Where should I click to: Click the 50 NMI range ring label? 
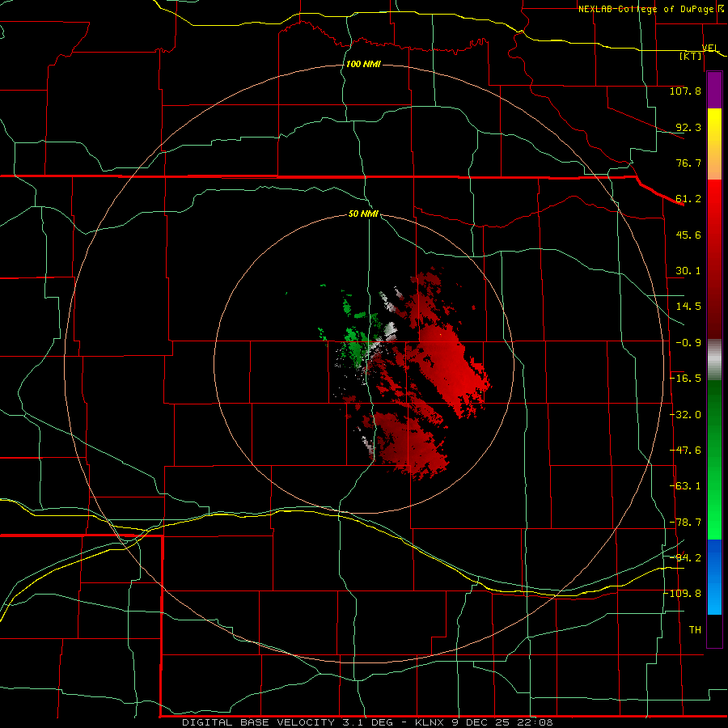click(363, 214)
